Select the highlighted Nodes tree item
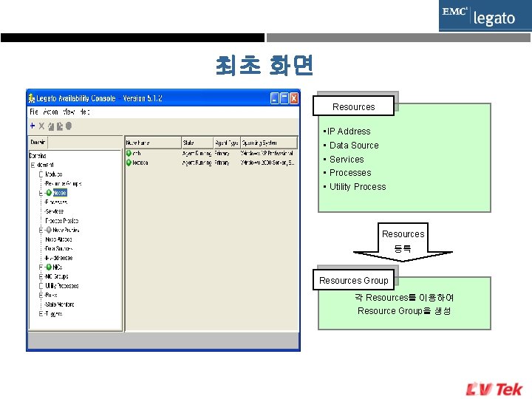This screenshot has height=399, width=532. tap(60, 193)
